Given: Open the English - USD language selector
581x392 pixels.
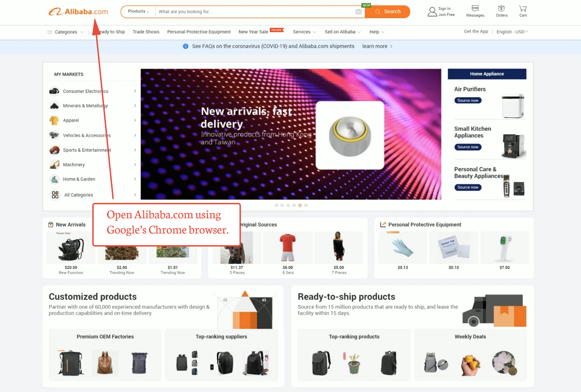Looking at the screenshot, I should [512, 32].
